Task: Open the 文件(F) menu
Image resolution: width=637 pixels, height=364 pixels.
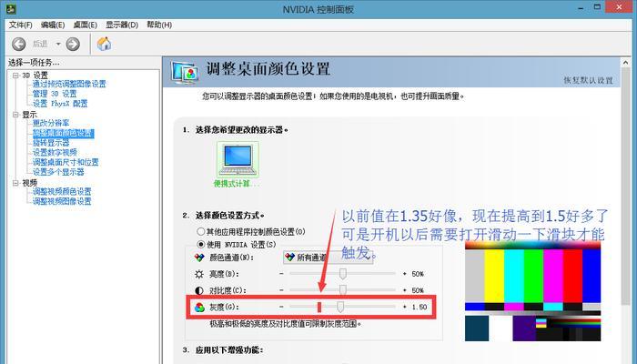Action: tap(21, 25)
